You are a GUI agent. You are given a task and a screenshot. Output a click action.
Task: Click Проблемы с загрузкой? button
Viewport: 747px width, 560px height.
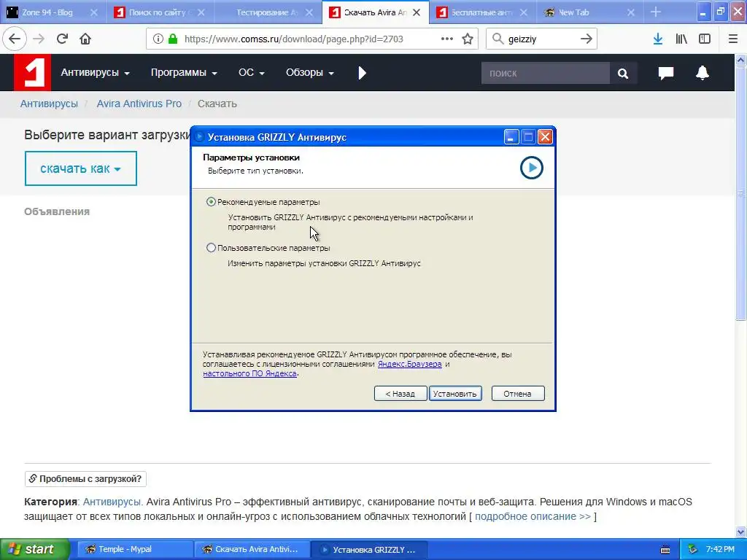pyautogui.click(x=85, y=478)
